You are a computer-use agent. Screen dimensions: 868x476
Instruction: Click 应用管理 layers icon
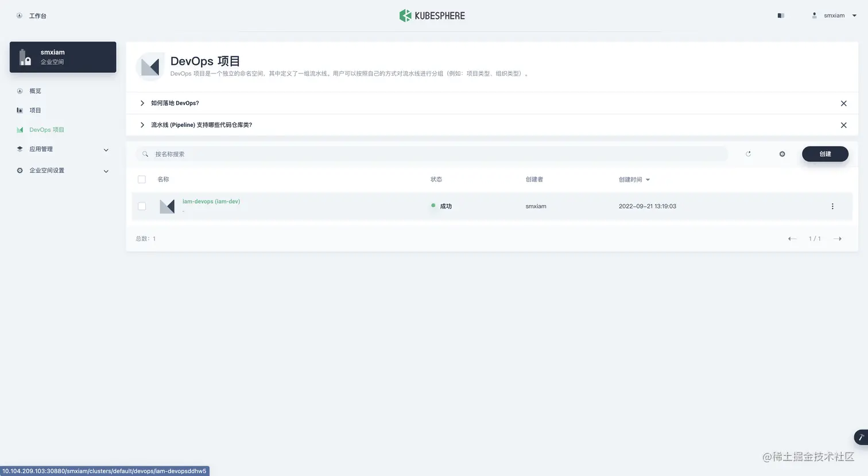[x=20, y=149]
